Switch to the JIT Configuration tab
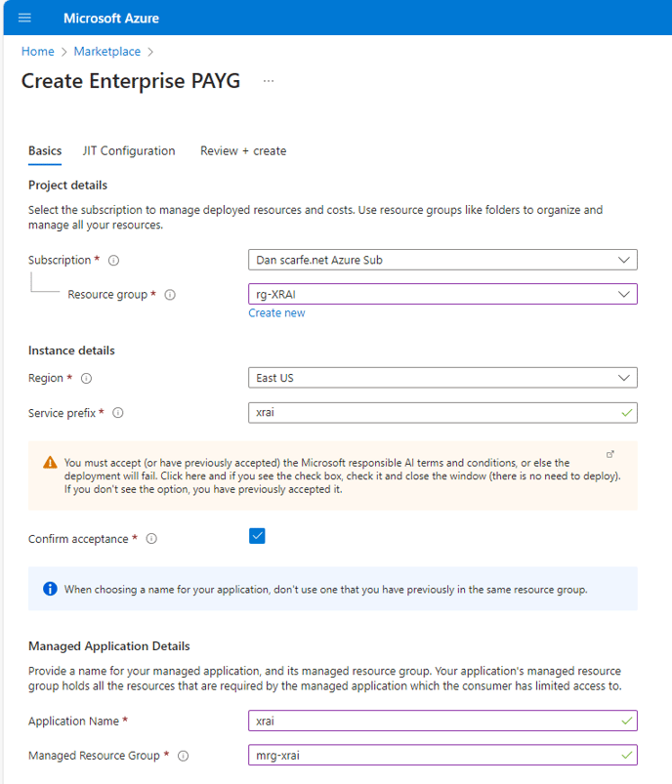 point(129,151)
